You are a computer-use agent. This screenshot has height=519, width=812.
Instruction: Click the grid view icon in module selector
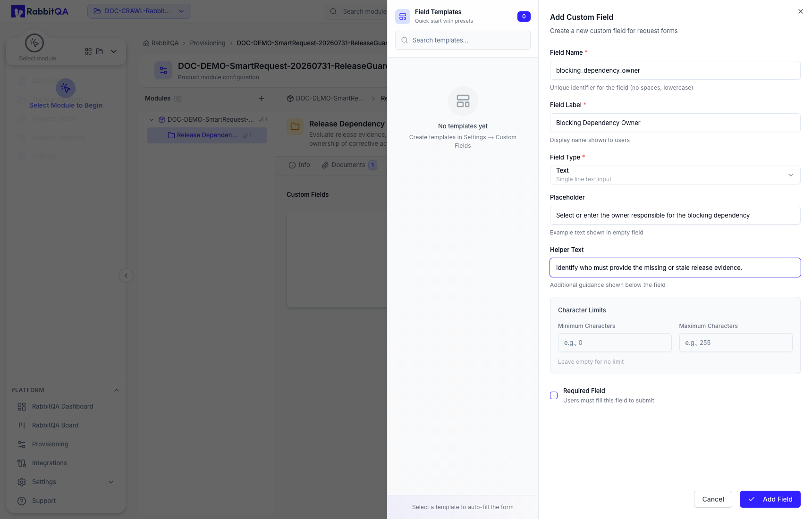click(88, 51)
